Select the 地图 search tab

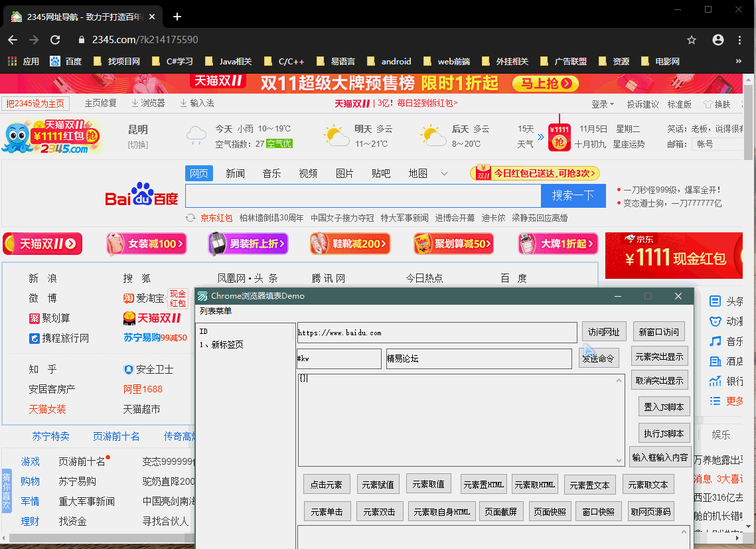418,174
